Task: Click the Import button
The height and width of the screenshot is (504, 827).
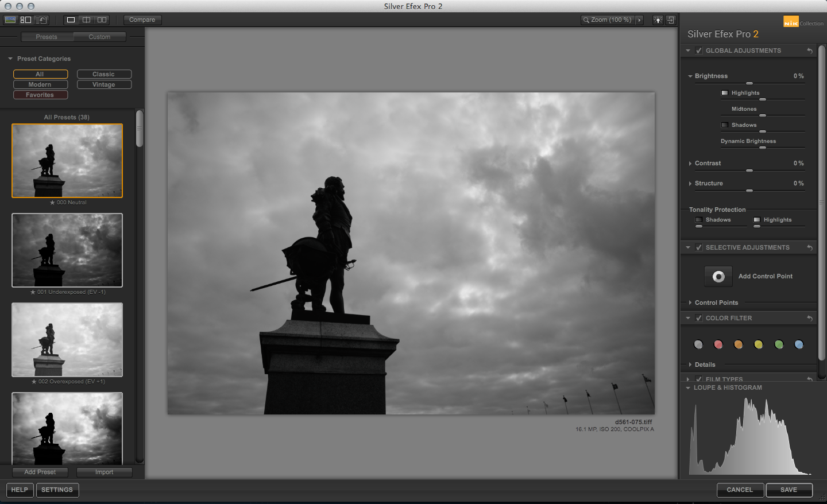Action: 105,472
